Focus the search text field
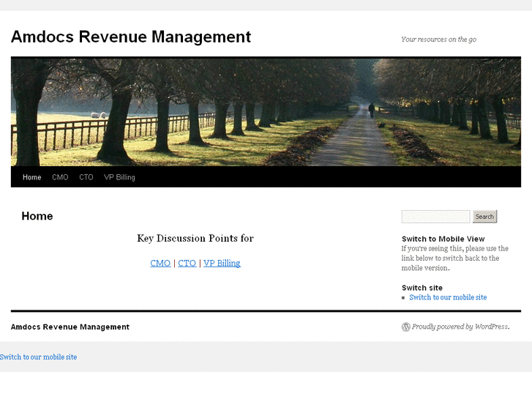The height and width of the screenshot is (399, 532). (435, 217)
